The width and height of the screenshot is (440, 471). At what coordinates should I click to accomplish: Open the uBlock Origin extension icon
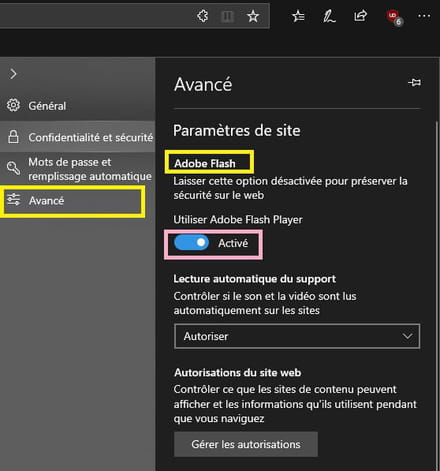[x=394, y=18]
